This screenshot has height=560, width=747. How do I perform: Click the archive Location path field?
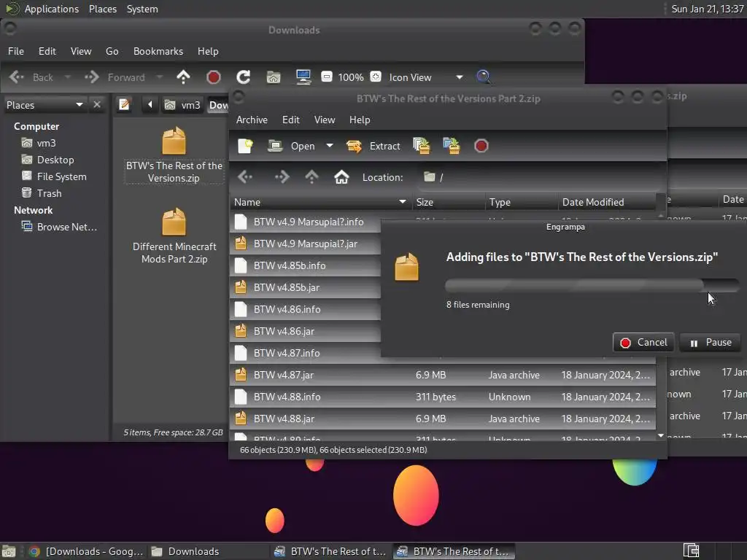tap(539, 177)
